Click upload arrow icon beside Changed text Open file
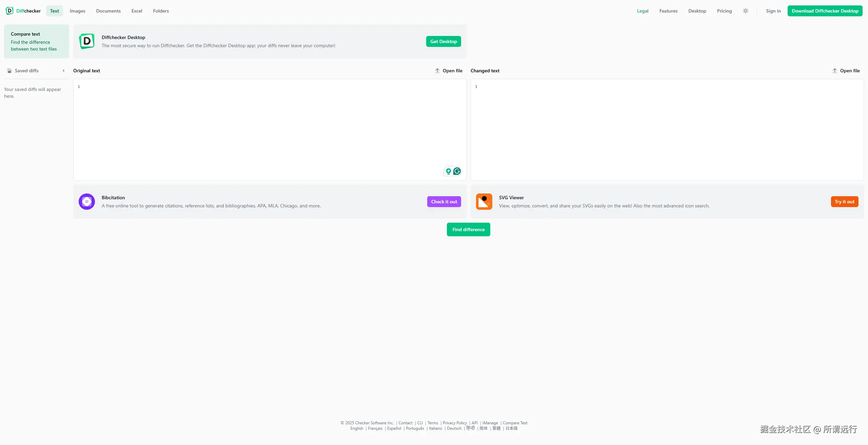868x445 pixels. (x=834, y=71)
